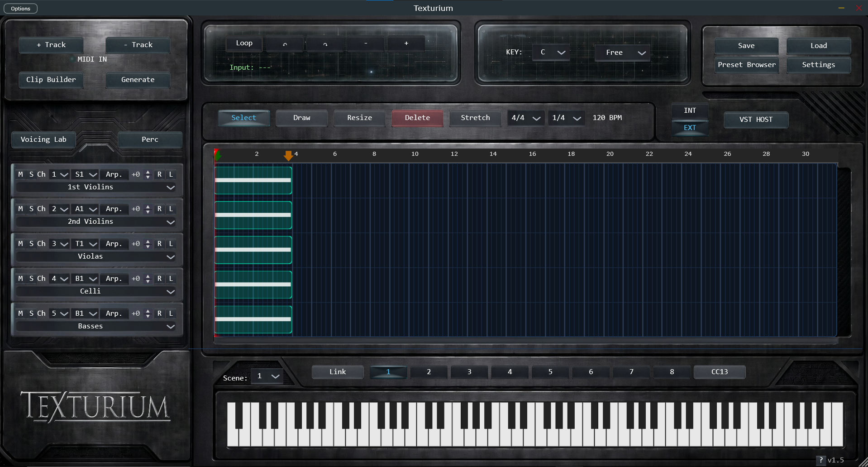
Task: Click the green start marker on the timeline ruler
Action: (217, 155)
